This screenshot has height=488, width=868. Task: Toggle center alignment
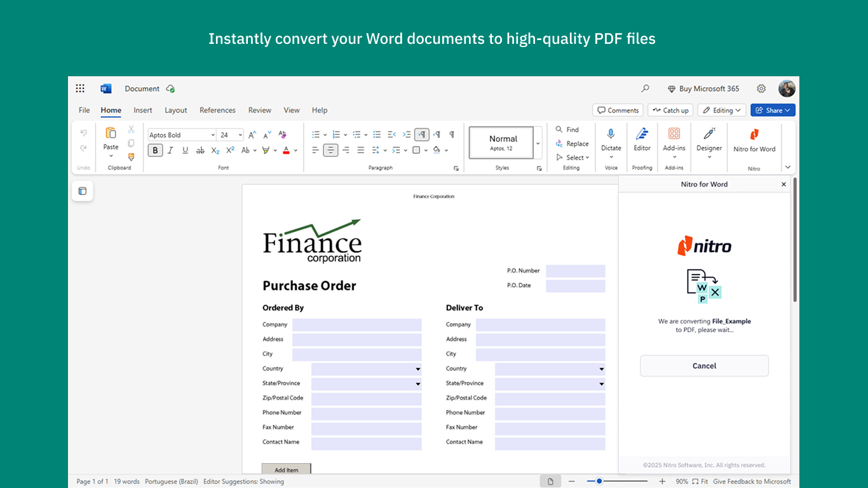pos(330,151)
